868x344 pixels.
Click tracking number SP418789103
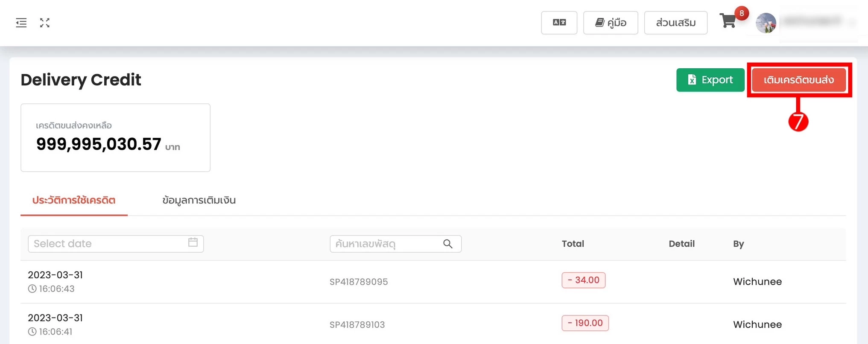(x=357, y=325)
